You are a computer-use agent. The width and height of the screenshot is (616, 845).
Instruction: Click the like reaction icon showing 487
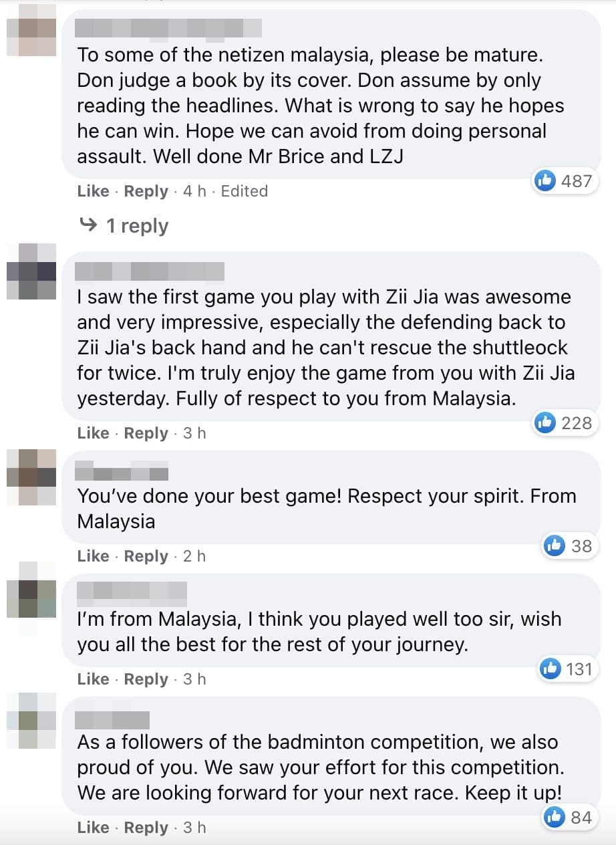click(x=547, y=180)
